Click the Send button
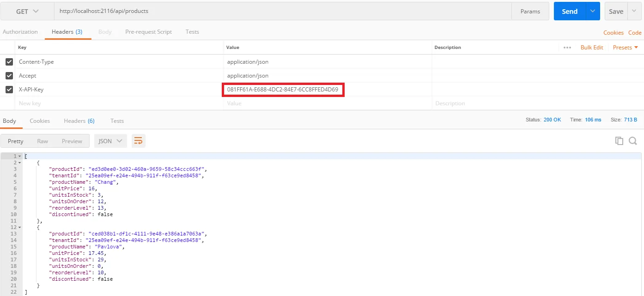Viewport: 644px width, 296px height. [569, 12]
